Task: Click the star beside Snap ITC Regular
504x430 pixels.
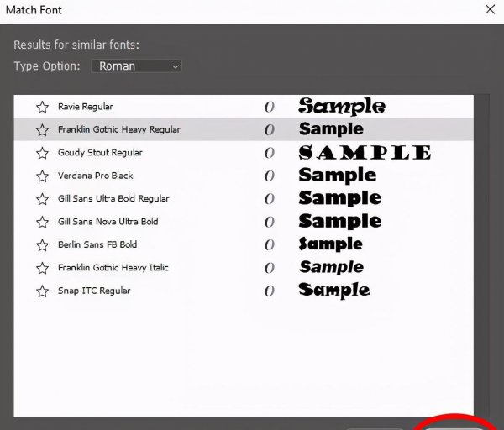Action: (42, 291)
